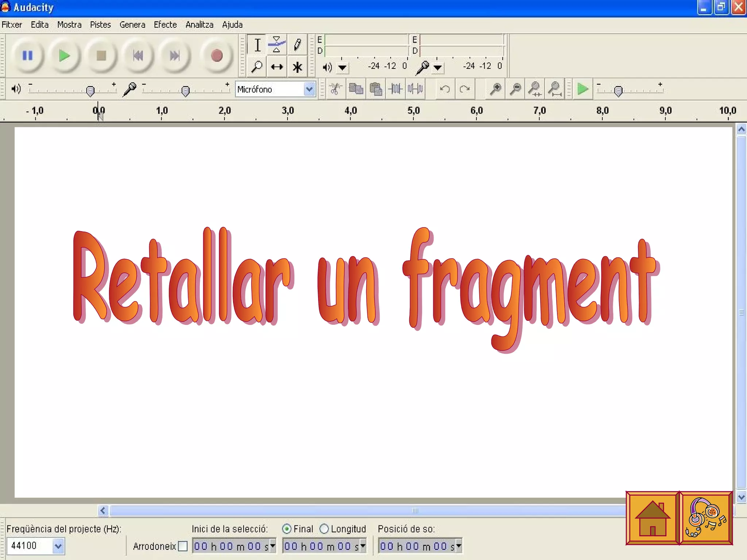Select the Longitud radio button
This screenshot has width=747, height=560.
click(x=324, y=529)
